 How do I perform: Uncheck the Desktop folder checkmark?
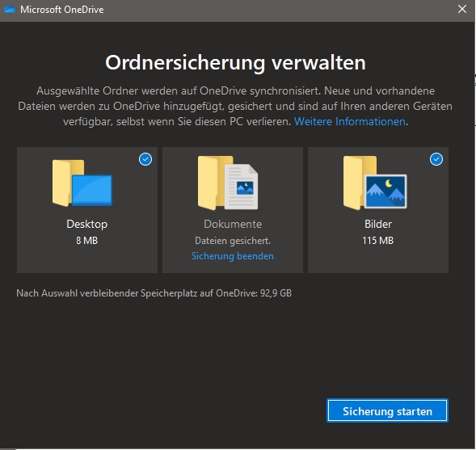coord(145,159)
